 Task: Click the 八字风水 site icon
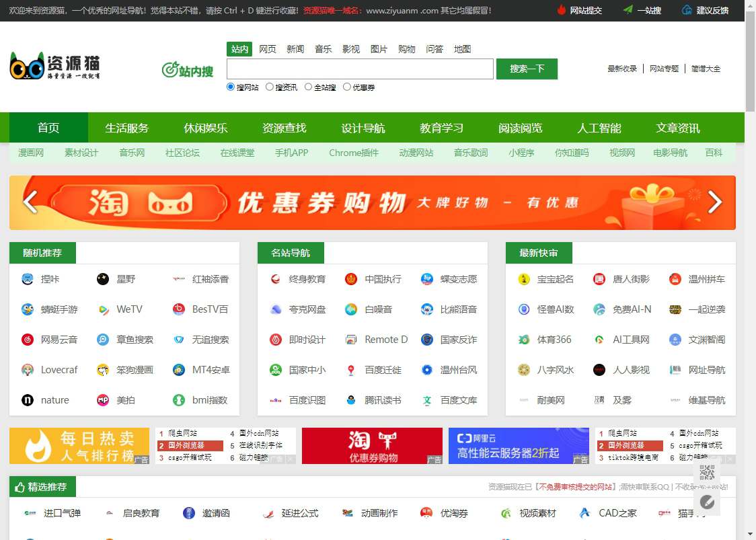point(524,370)
